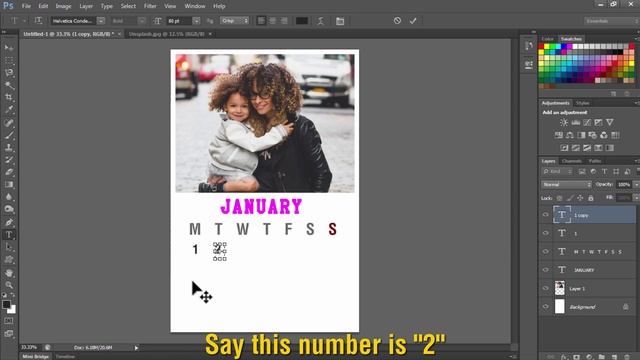This screenshot has height=360, width=640.
Task: Pick the red swatch at top-left of Swatches
Action: coord(542,47)
